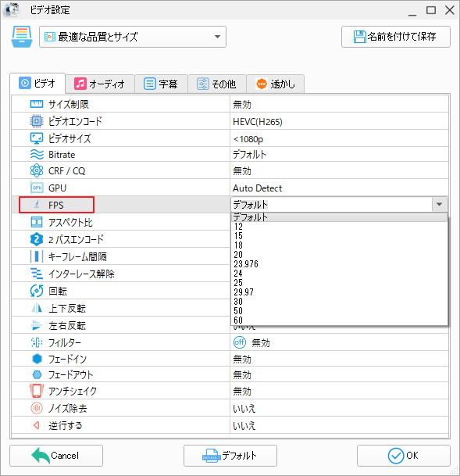Click the ノイズ除去 noise icon

pos(37,408)
